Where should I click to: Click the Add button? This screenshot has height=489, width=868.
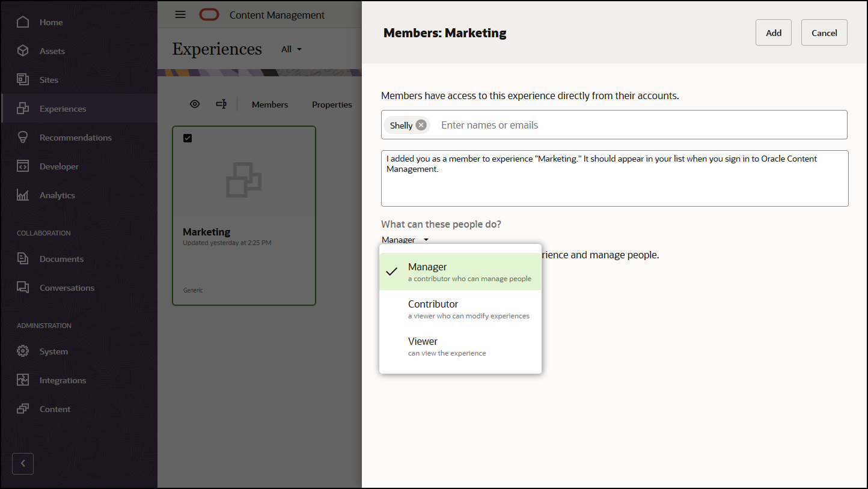[774, 32]
